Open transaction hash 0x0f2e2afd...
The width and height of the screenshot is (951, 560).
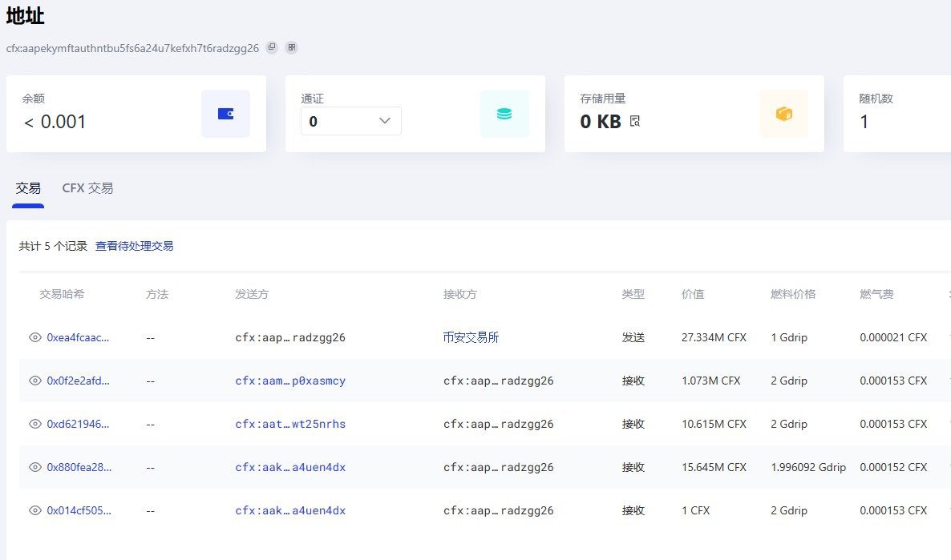pyautogui.click(x=78, y=381)
